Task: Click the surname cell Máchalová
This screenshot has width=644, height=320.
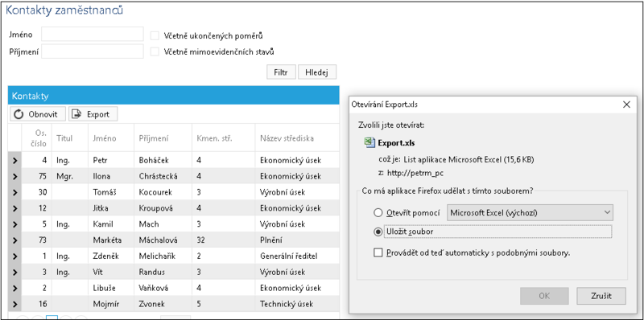Action: pos(163,240)
